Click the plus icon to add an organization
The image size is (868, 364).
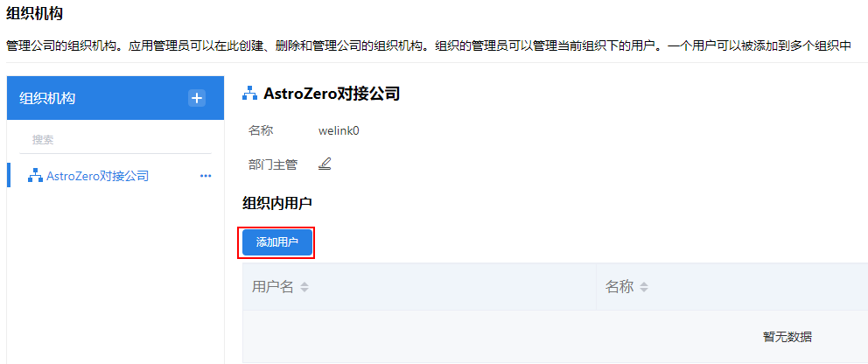(197, 98)
